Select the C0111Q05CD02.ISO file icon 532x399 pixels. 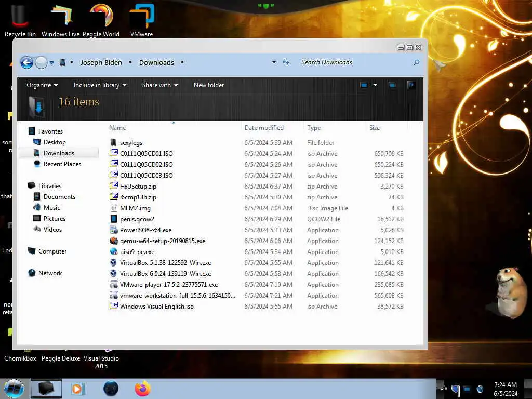[x=114, y=164]
